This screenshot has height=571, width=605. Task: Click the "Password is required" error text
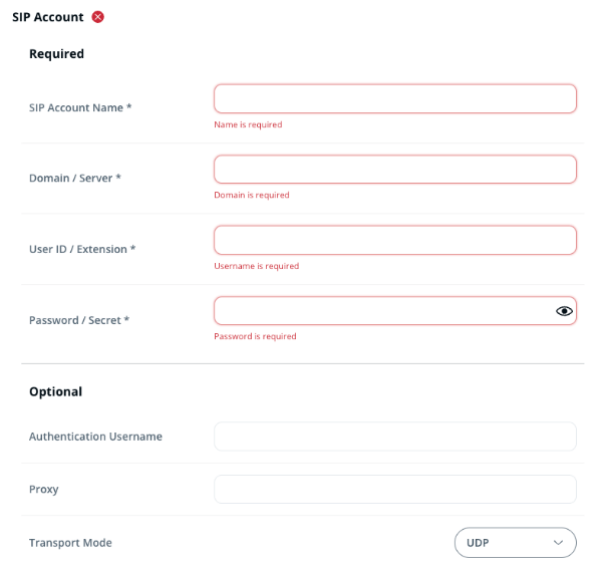click(255, 336)
